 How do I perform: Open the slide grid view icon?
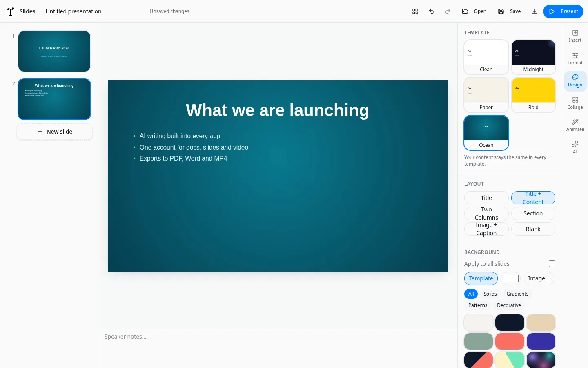tap(415, 11)
